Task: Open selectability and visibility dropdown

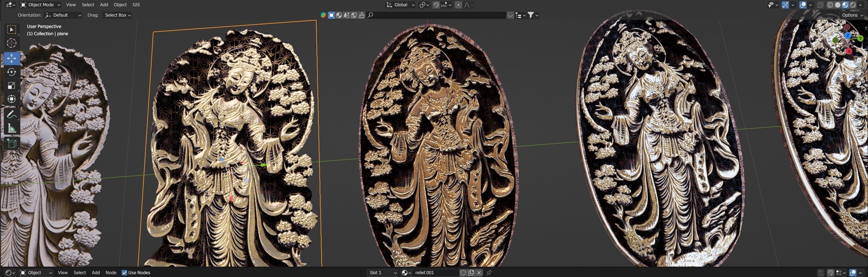Action: [x=773, y=5]
